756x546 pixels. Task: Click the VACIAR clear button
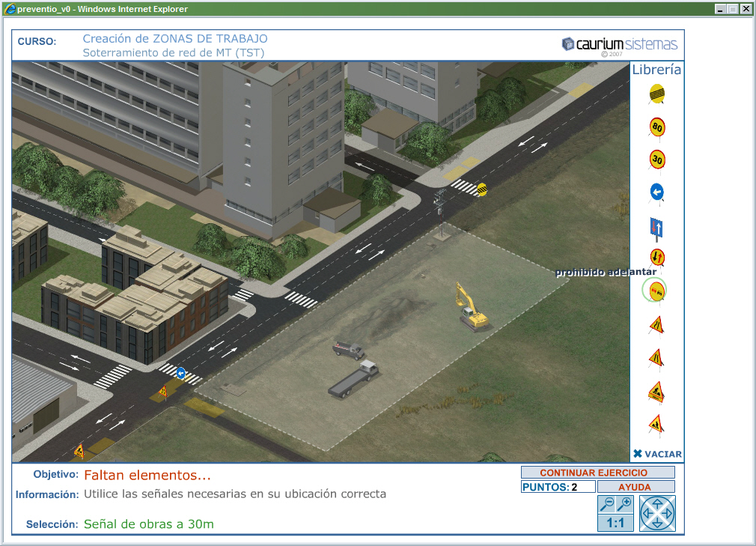click(657, 454)
